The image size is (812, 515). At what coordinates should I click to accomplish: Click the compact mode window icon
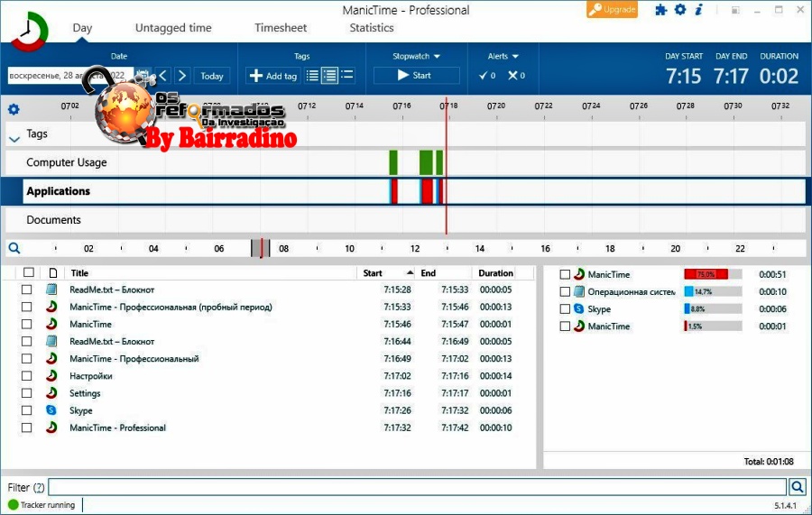pyautogui.click(x=735, y=10)
